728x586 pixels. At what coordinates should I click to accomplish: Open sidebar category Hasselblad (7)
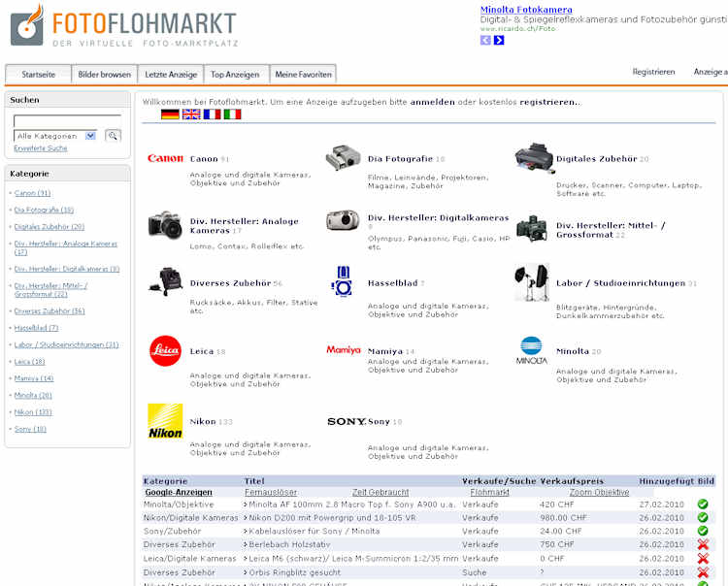[x=36, y=328]
